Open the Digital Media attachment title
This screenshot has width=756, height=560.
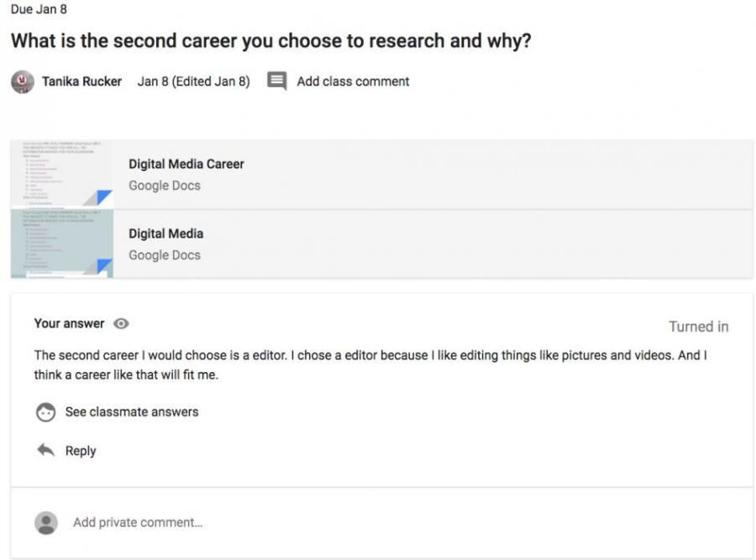click(x=165, y=233)
